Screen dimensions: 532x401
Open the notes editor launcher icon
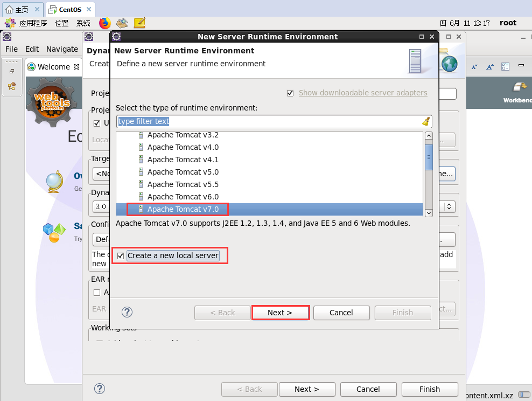(x=139, y=23)
